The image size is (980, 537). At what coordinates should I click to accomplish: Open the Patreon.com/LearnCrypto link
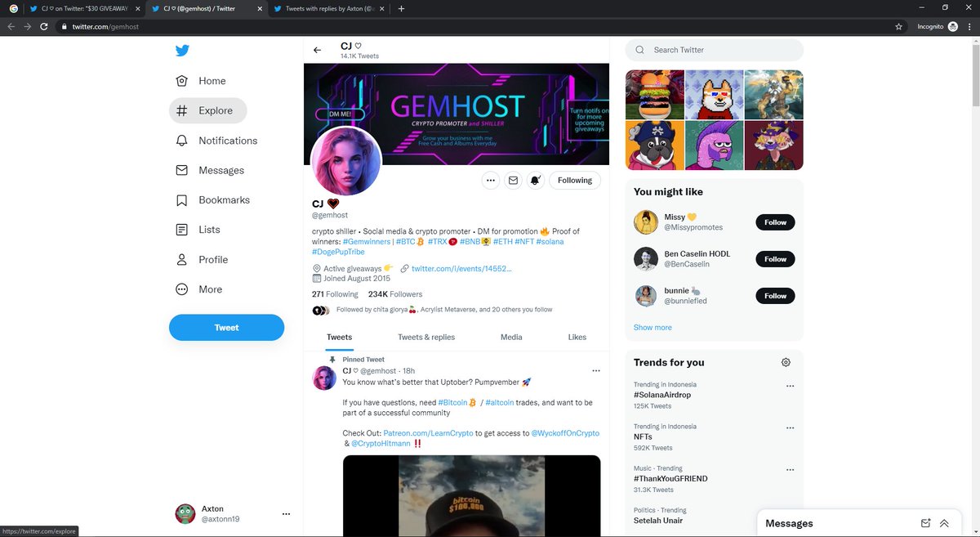click(429, 433)
